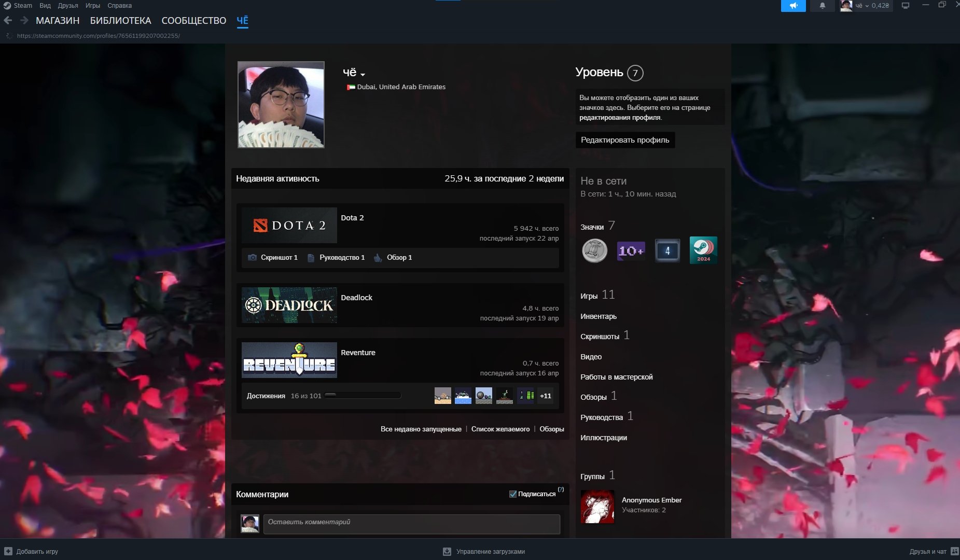This screenshot has height=560, width=960.
Task: Open notifications bell
Action: [822, 6]
